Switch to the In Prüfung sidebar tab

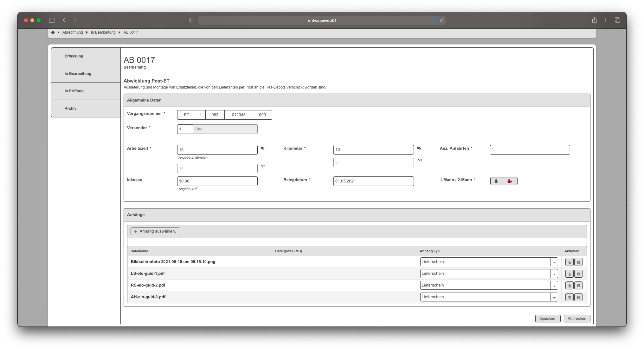(86, 91)
